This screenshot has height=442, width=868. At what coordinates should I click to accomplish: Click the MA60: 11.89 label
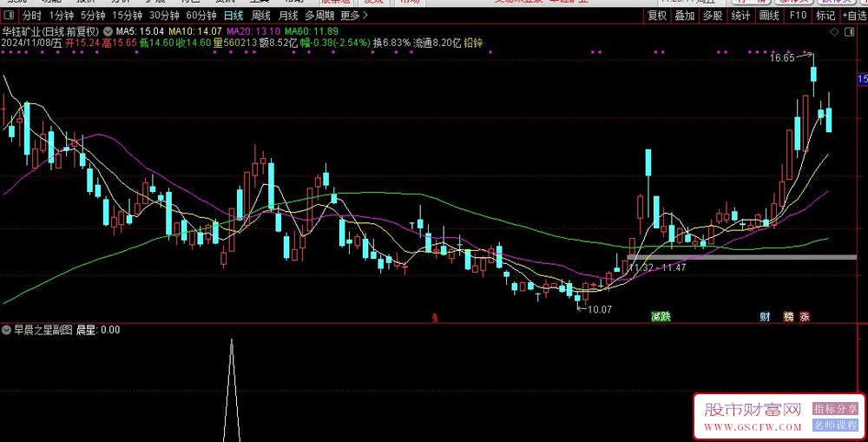(311, 31)
